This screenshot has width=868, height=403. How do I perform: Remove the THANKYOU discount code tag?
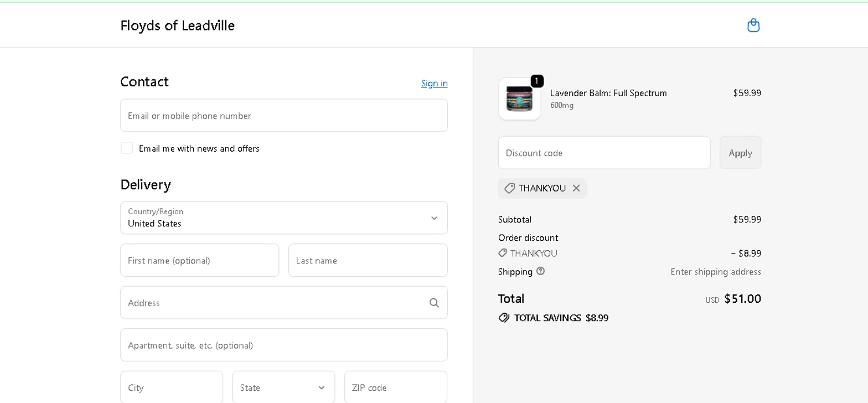[576, 188]
